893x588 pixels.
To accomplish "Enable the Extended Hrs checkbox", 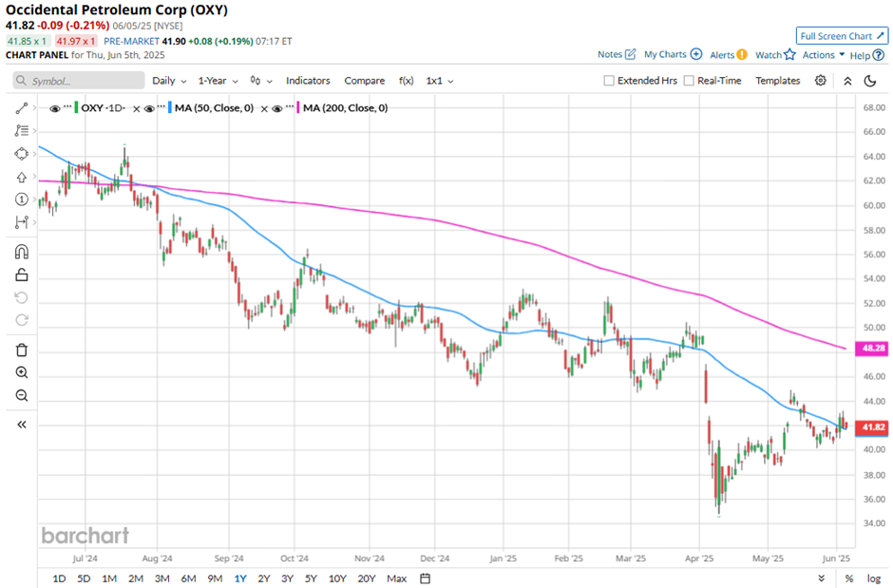I will (x=609, y=81).
